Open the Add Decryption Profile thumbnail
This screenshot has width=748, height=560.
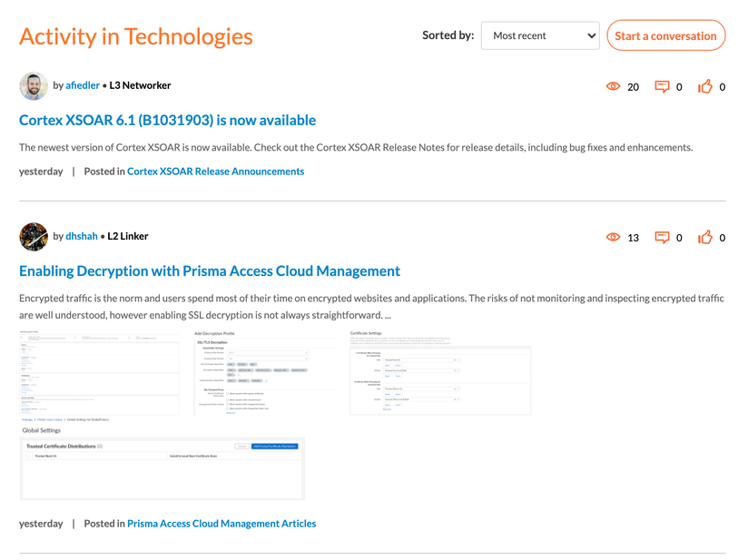[253, 372]
